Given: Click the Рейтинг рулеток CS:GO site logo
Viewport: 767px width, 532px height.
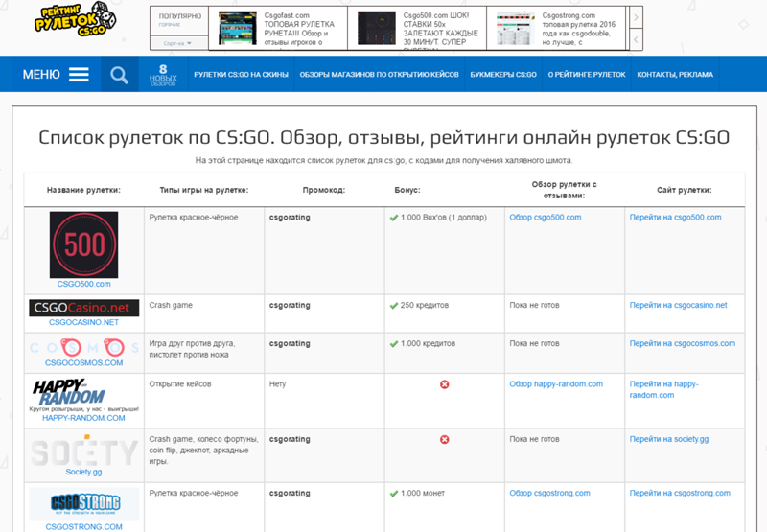Looking at the screenshot, I should 76,20.
